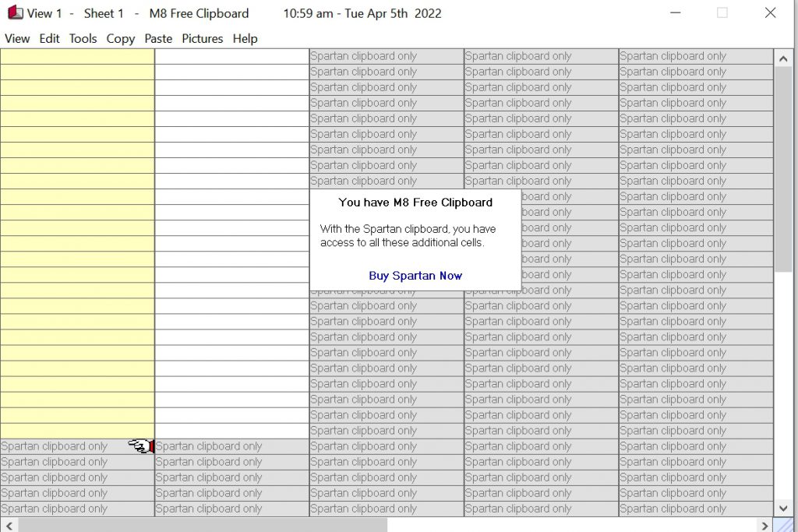Select the topmost white cell in second column
798x532 pixels.
click(x=231, y=56)
